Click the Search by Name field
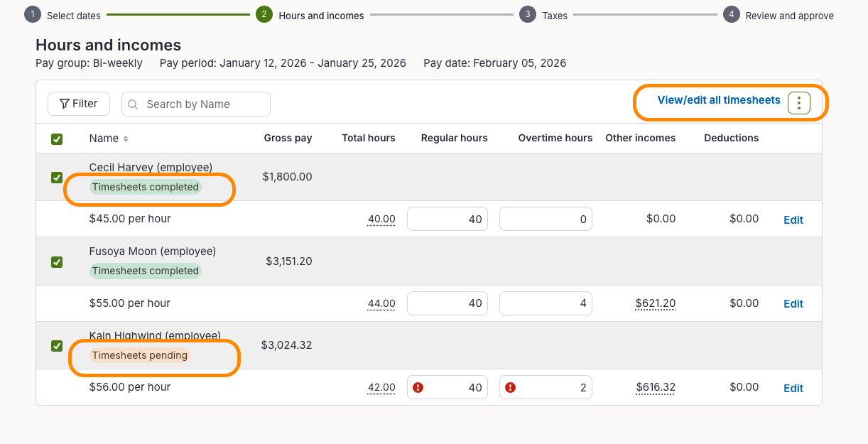Image resolution: width=868 pixels, height=444 pixels. point(196,104)
